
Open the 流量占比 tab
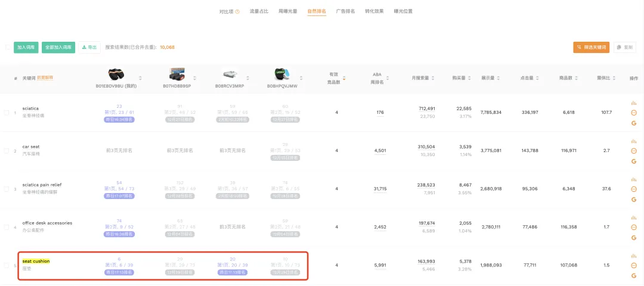[258, 11]
